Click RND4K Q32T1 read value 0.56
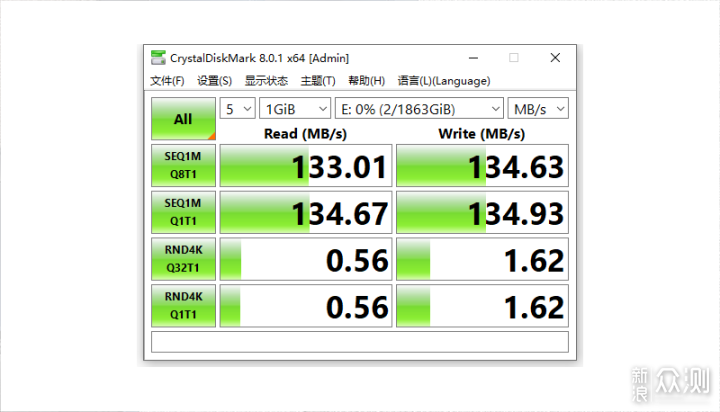720x412 pixels. pos(306,259)
